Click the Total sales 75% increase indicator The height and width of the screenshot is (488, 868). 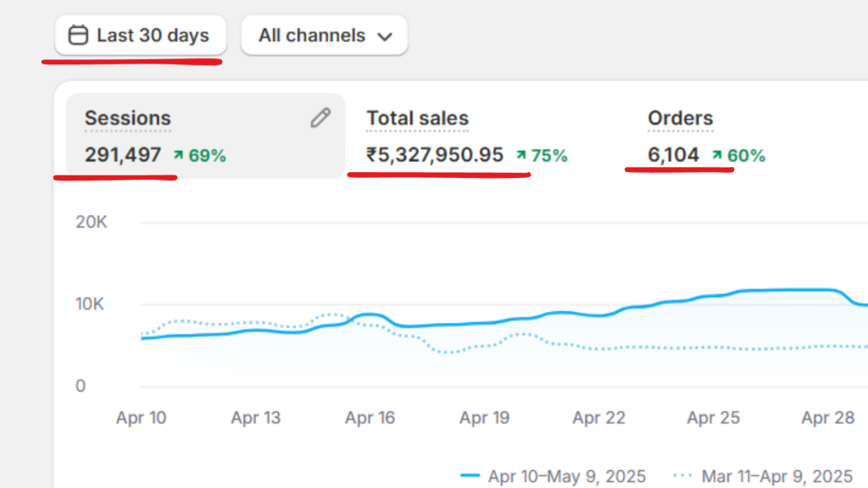(x=542, y=156)
